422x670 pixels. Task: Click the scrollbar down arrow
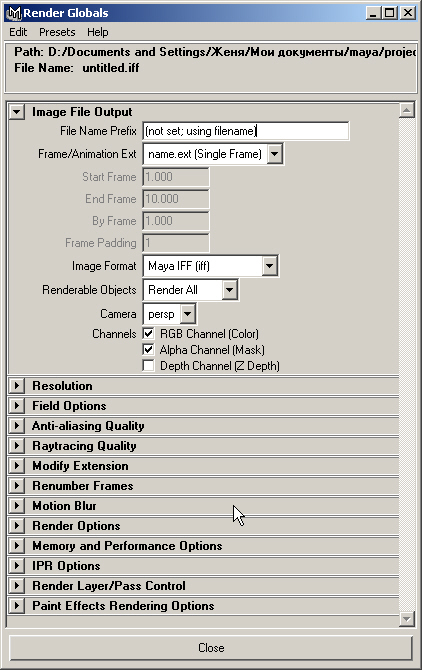[407, 619]
